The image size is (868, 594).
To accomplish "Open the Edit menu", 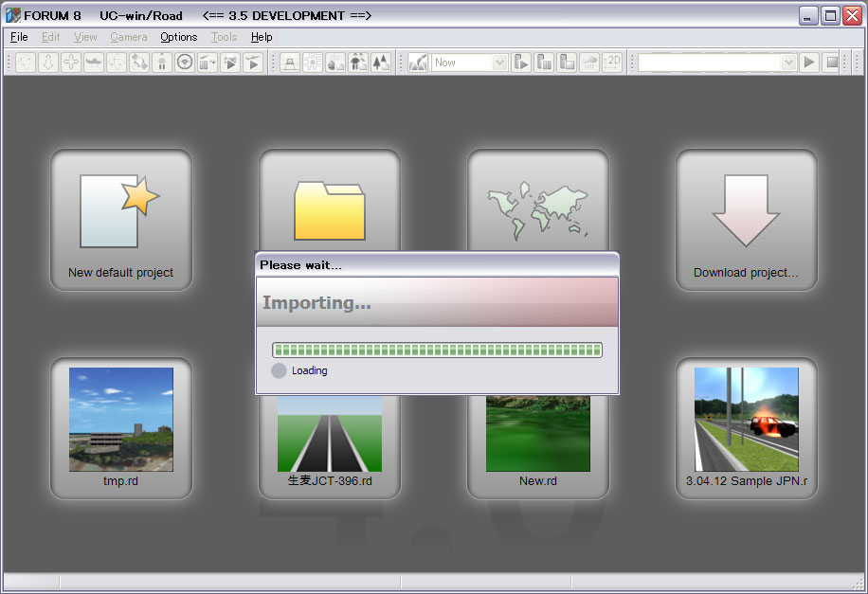I will [50, 37].
